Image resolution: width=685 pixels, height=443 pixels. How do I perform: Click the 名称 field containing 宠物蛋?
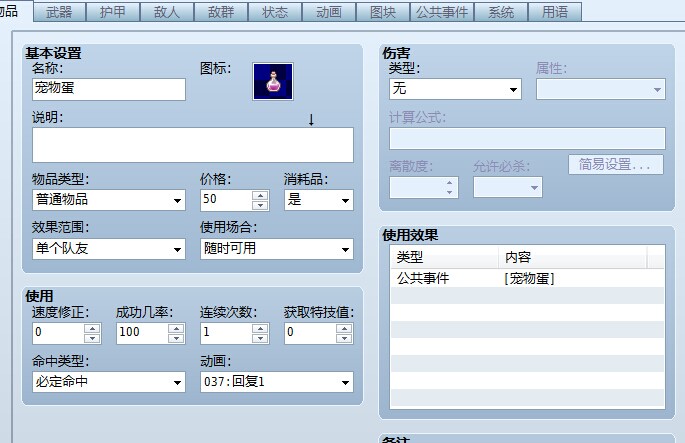tap(109, 89)
